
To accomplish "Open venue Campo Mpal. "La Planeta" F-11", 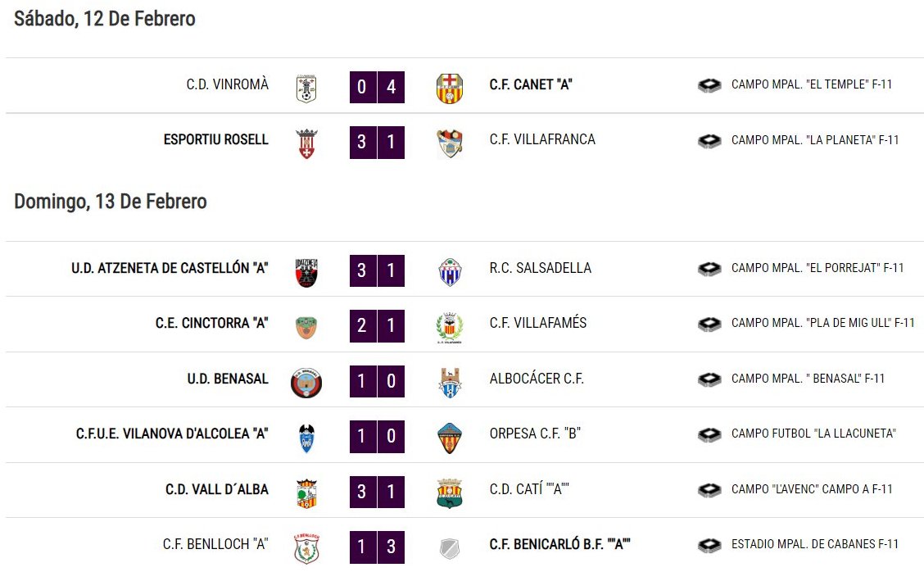I will (x=815, y=140).
